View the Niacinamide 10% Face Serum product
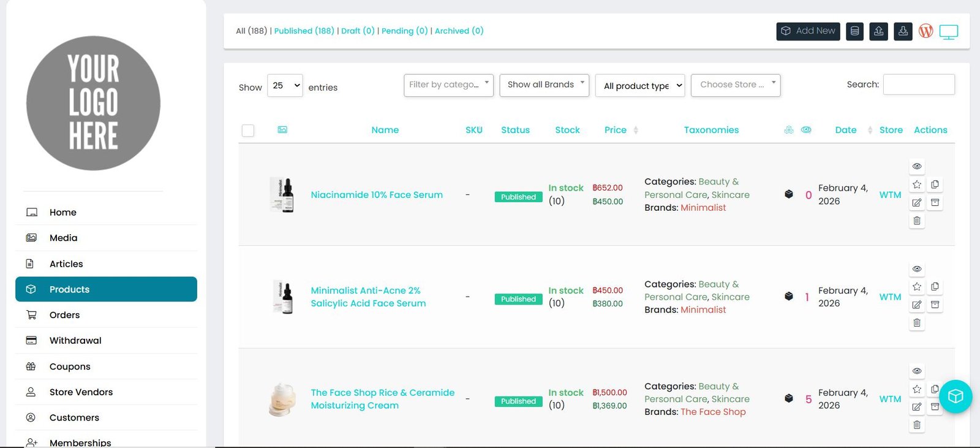The image size is (980, 448). click(916, 166)
